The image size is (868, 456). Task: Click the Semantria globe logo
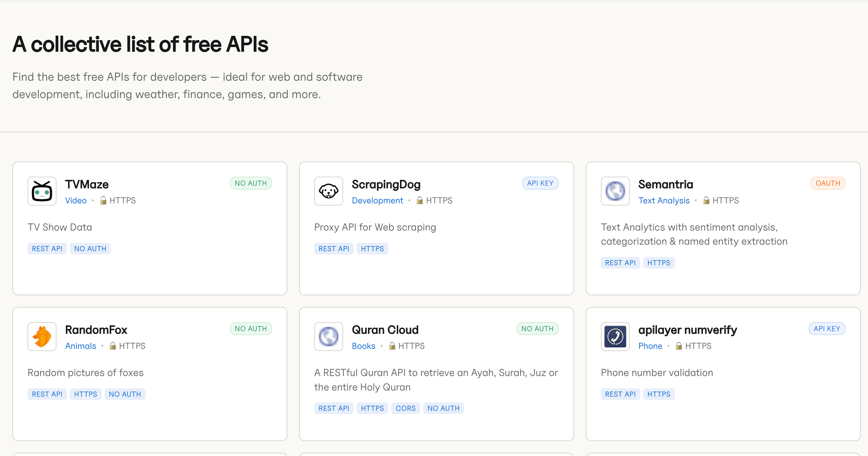tap(615, 191)
